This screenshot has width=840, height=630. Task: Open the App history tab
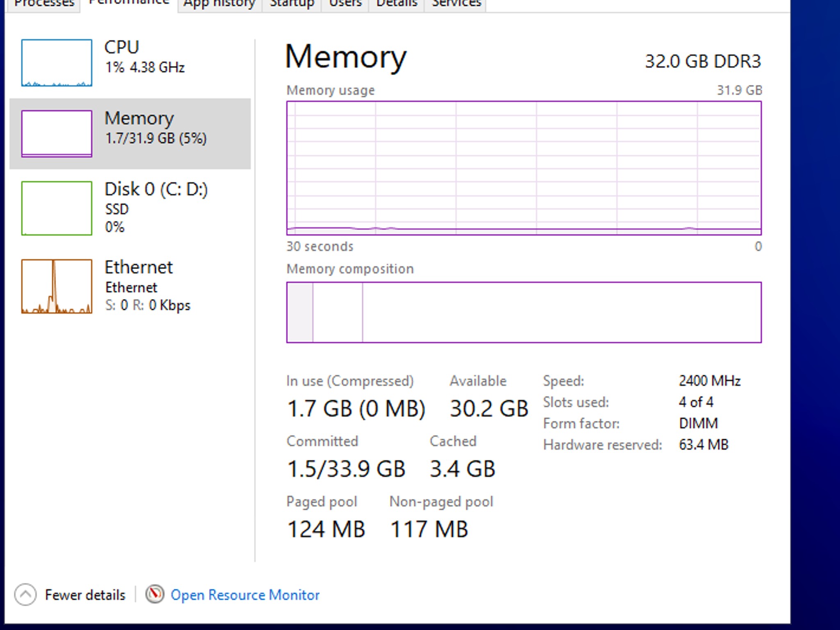click(219, 4)
